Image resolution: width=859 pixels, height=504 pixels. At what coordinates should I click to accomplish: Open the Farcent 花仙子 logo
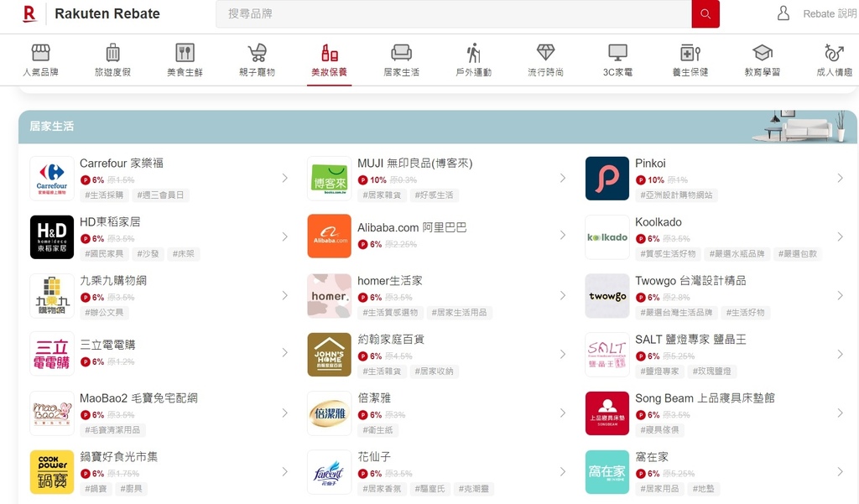(329, 471)
